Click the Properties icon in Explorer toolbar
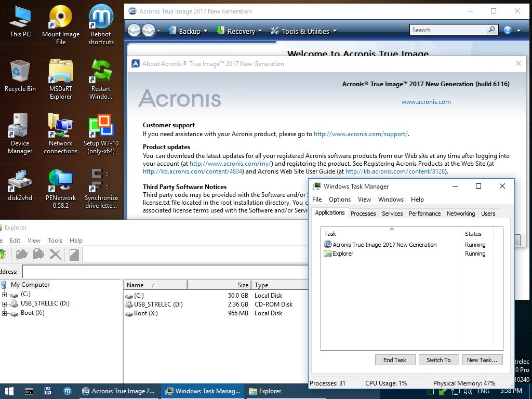The image size is (532, 399). (x=74, y=254)
